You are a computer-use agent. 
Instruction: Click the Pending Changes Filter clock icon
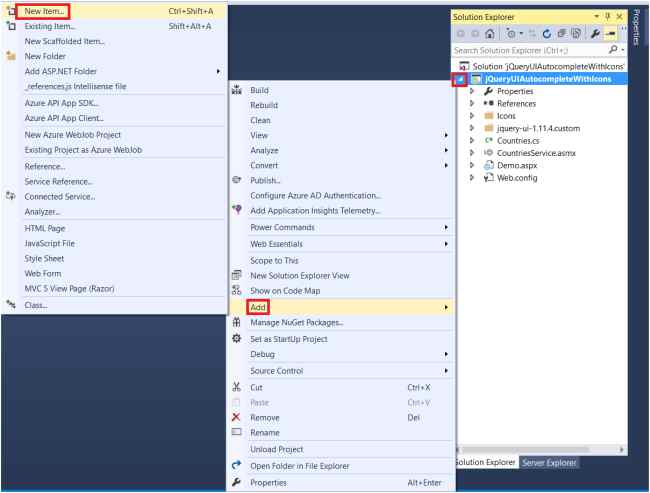511,34
